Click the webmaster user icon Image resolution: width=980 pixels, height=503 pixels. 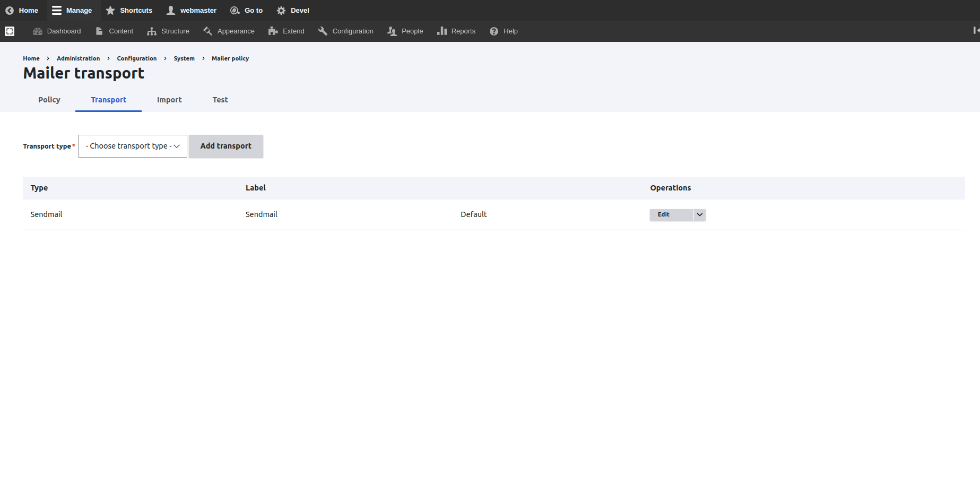point(171,11)
